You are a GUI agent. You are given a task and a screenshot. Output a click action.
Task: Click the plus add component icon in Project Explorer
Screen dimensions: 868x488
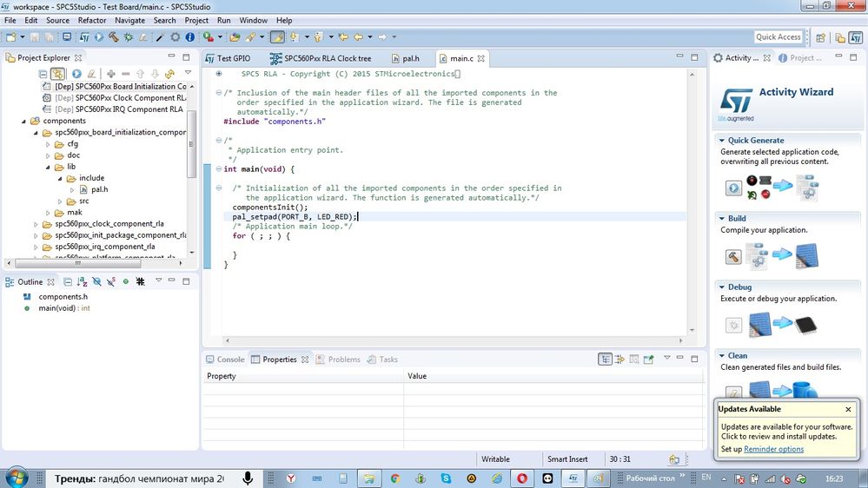(110, 74)
